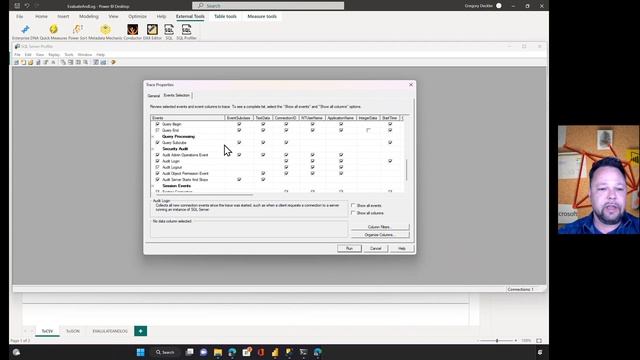The width and height of the screenshot is (640, 360).
Task: Open the DAX Editor tool
Action: coord(152,32)
